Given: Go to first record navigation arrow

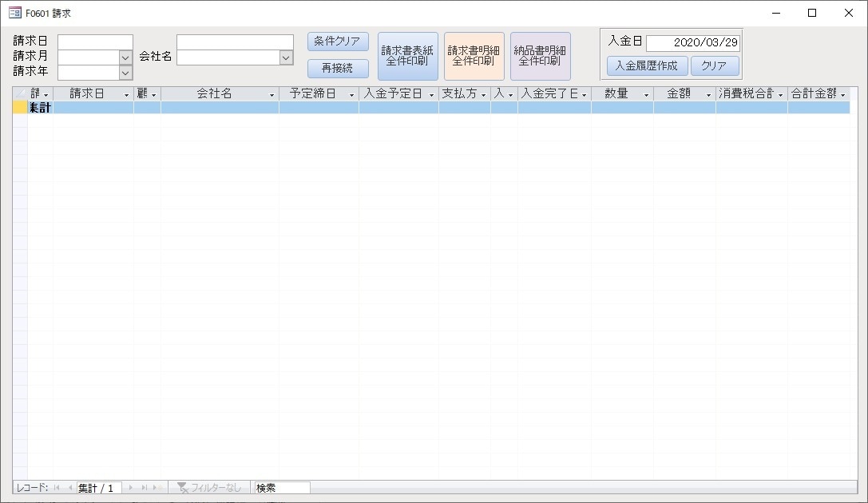Looking at the screenshot, I should pyautogui.click(x=57, y=488).
